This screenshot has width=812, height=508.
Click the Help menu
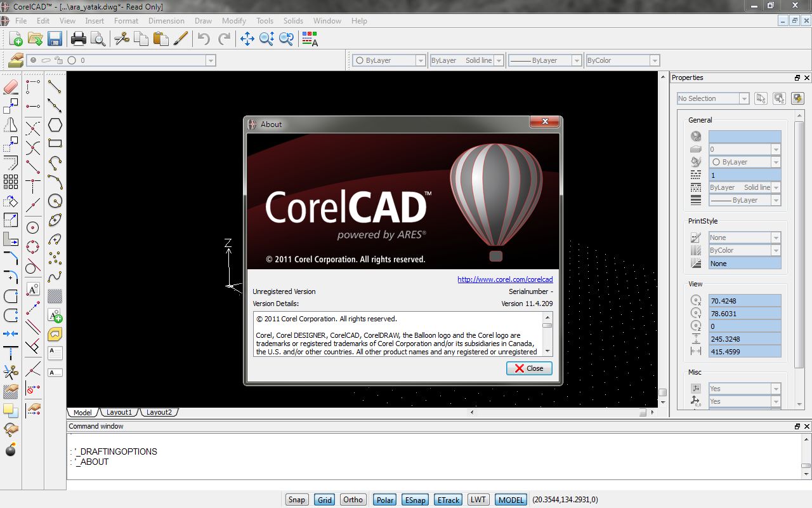pos(359,20)
